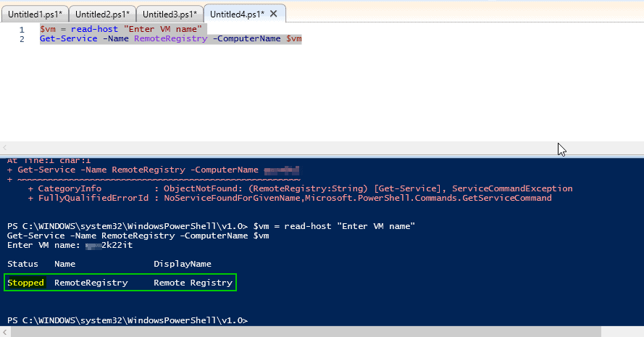Switch to the Untitled2.ps1 tab
The height and width of the screenshot is (337, 644).
pyautogui.click(x=102, y=14)
